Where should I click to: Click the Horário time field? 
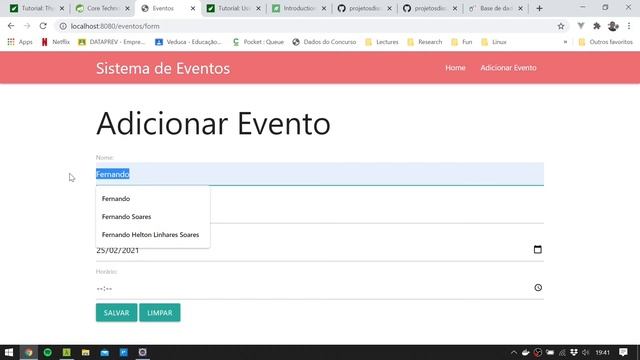tap(320, 288)
